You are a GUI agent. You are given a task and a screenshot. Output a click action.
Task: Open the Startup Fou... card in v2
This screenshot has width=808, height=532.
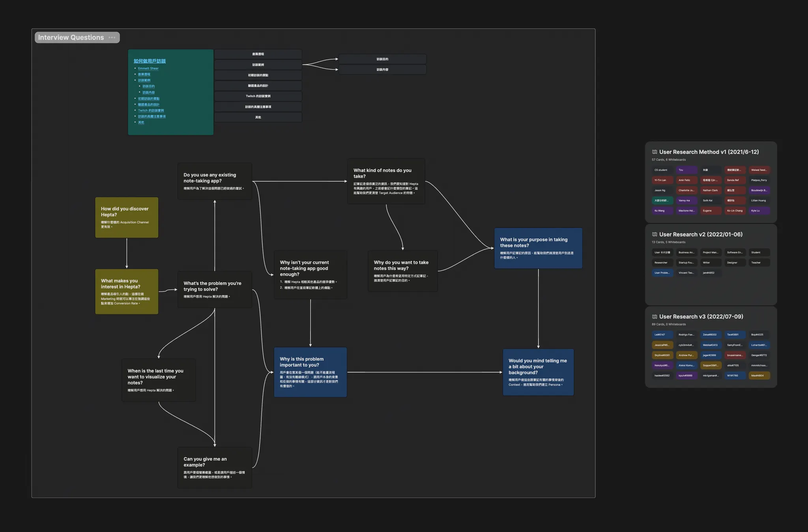pos(686,263)
